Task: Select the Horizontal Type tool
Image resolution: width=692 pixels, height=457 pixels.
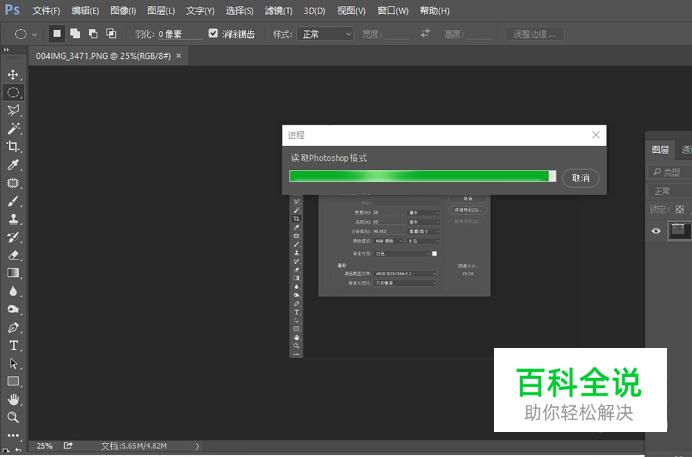Action: [x=13, y=346]
